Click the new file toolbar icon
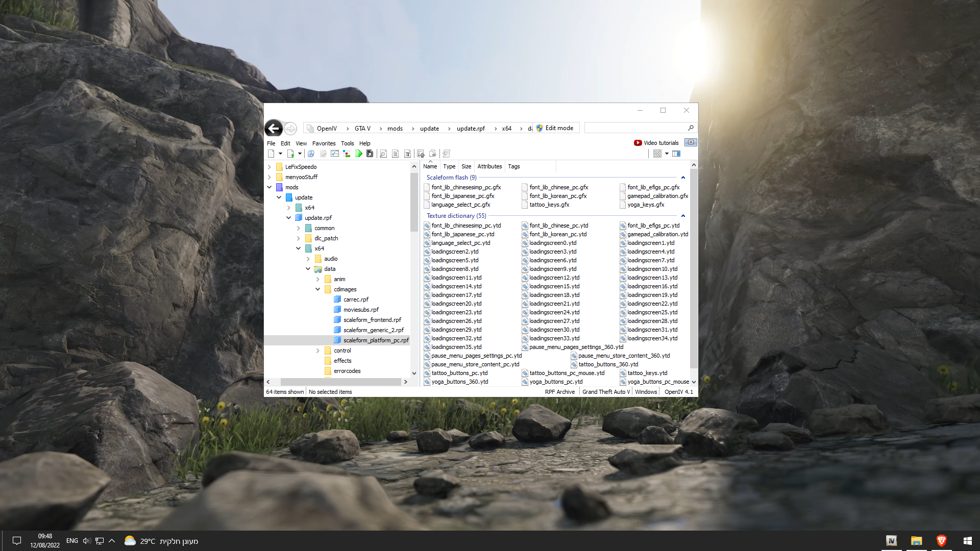 pyautogui.click(x=271, y=154)
